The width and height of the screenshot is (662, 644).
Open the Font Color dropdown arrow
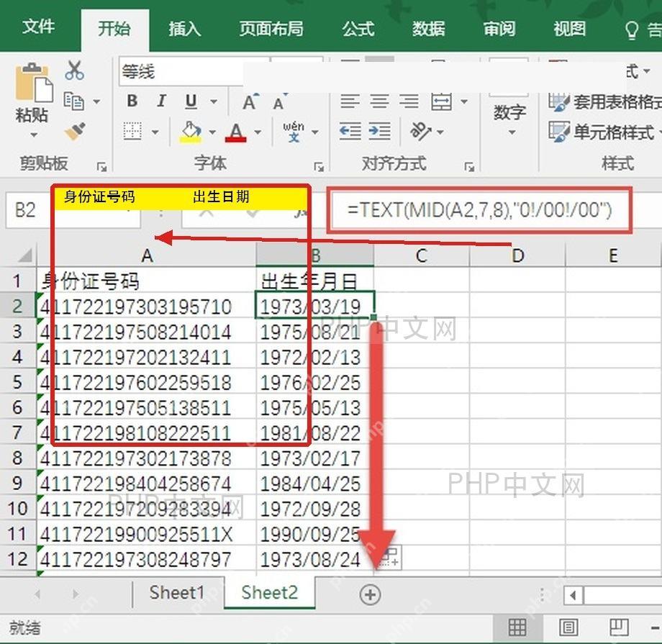257,132
